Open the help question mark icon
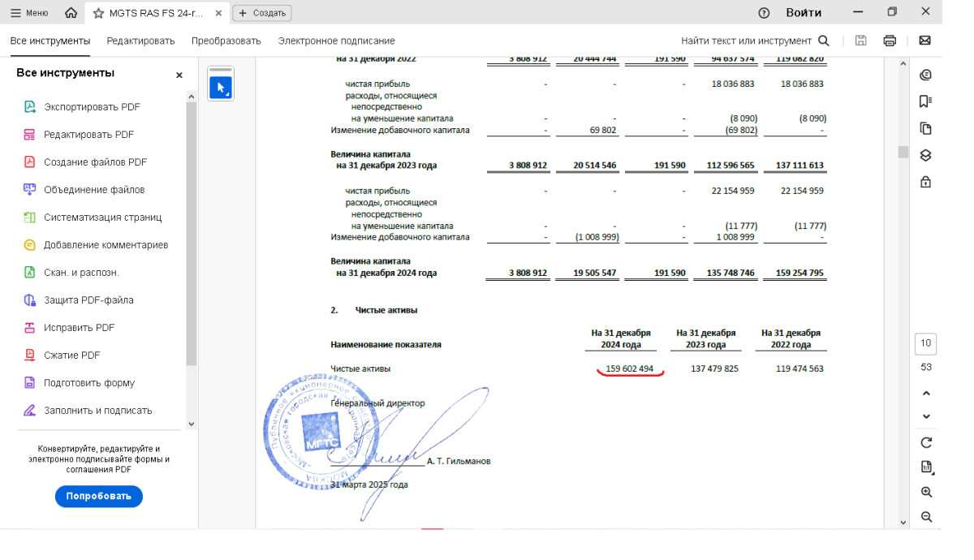The width and height of the screenshot is (974, 560). pyautogui.click(x=764, y=13)
